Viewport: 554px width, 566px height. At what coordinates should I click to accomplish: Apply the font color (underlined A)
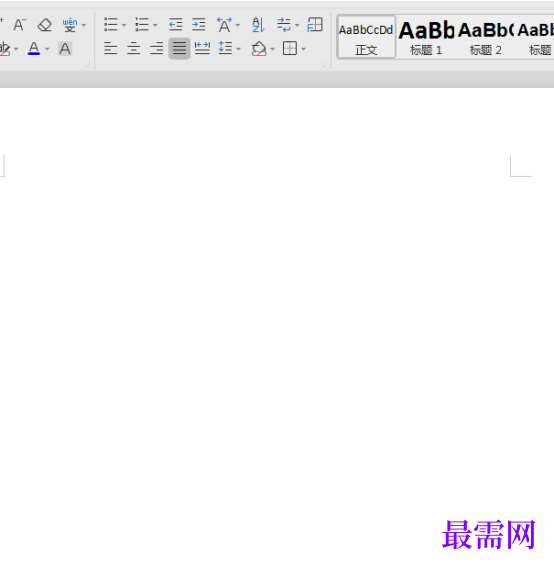pyautogui.click(x=34, y=48)
